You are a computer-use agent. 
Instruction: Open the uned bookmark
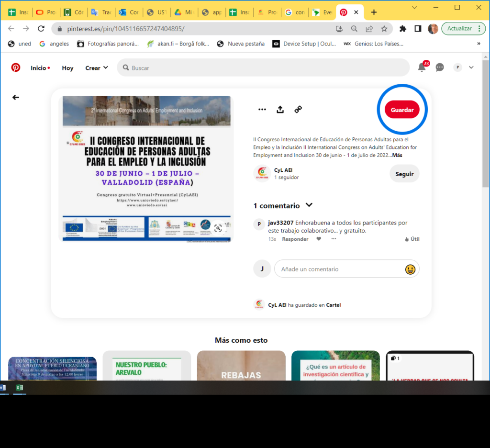(20, 44)
